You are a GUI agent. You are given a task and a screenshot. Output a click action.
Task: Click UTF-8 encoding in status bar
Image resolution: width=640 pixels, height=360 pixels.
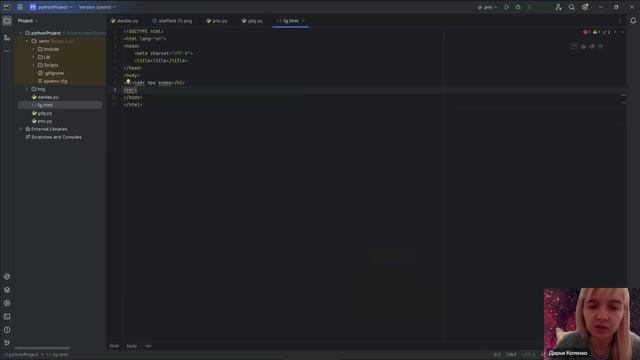point(528,355)
